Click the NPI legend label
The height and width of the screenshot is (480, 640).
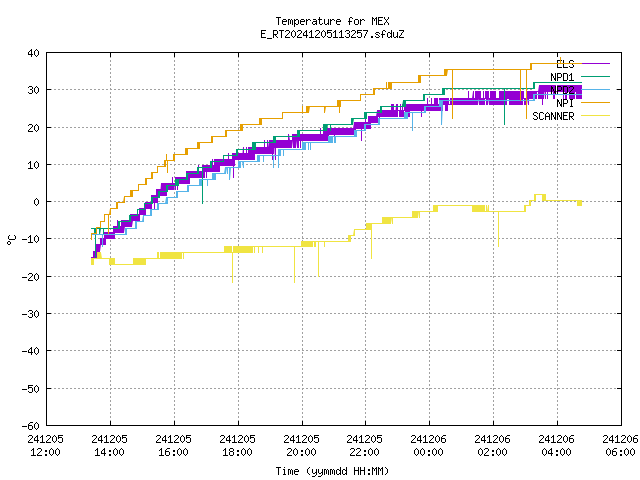[x=565, y=103]
